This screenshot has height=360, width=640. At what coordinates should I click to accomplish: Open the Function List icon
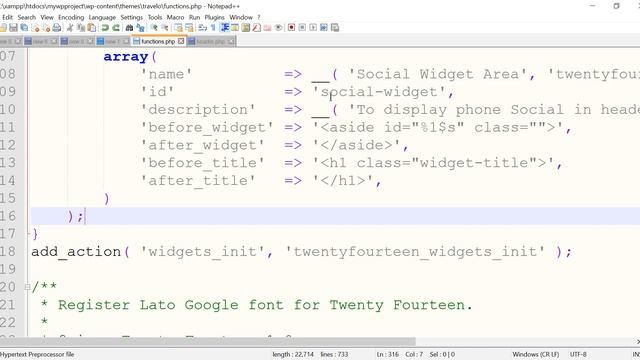pos(256,28)
